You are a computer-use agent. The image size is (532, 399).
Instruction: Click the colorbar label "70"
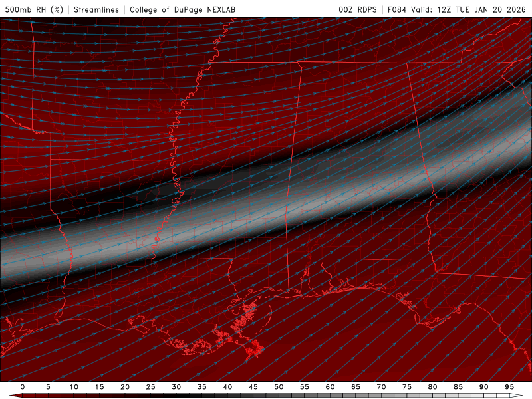(381, 387)
